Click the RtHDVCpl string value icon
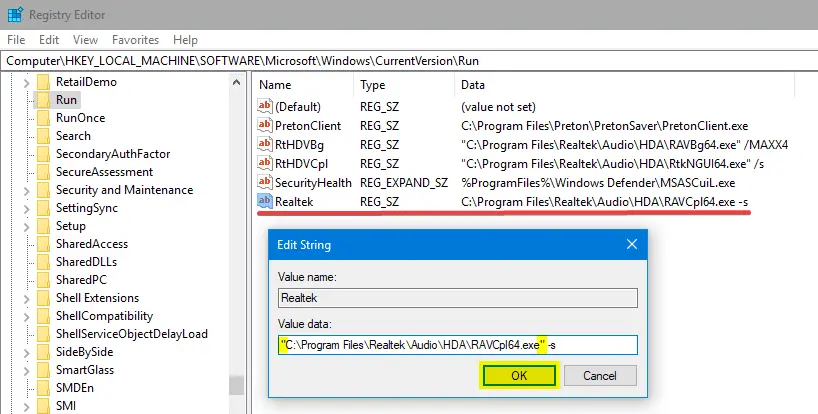 pyautogui.click(x=264, y=163)
